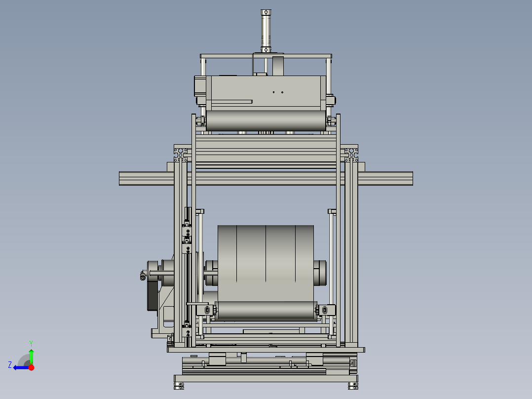Select the long horizontal aluminum profile beam

point(266,179)
